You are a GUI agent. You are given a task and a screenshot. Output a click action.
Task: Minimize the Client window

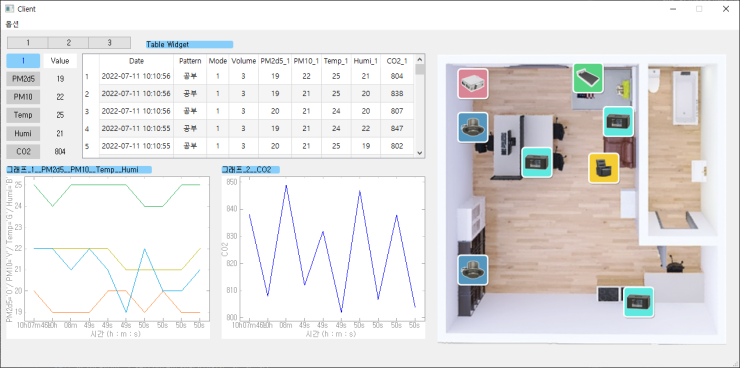pos(672,8)
